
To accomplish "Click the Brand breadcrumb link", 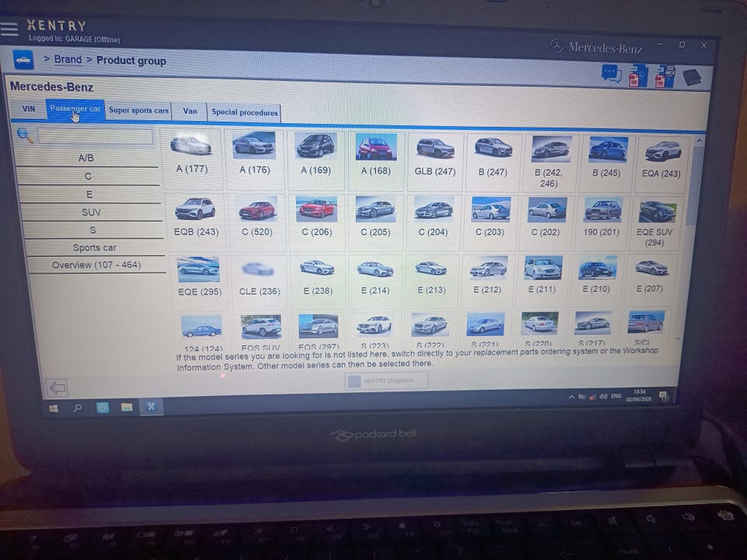I will point(68,60).
